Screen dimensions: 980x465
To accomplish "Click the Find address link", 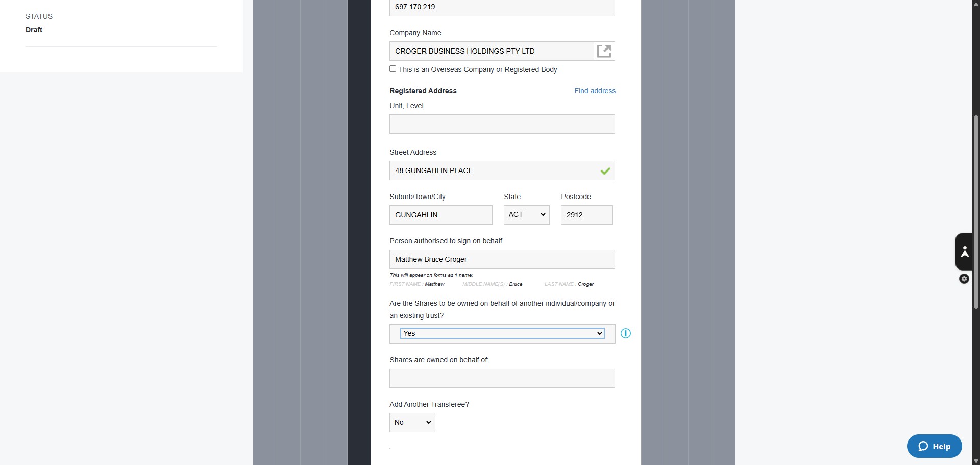I will point(595,91).
